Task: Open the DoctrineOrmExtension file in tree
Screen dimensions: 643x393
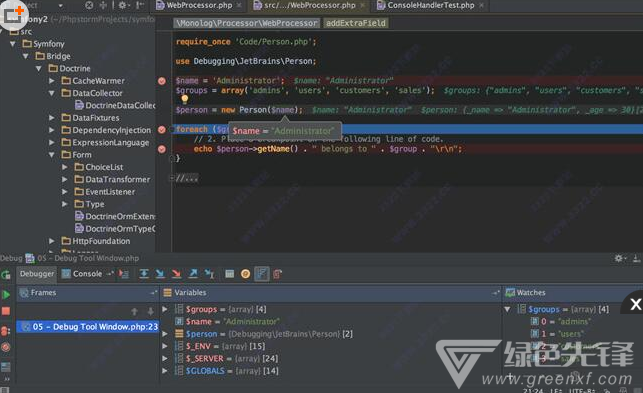Action: click(x=115, y=216)
